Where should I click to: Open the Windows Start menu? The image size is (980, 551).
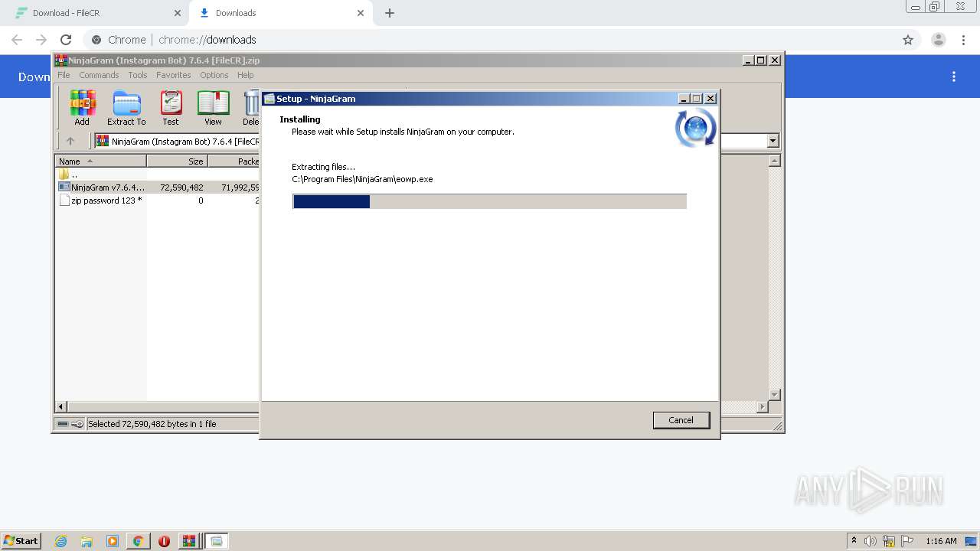21,540
